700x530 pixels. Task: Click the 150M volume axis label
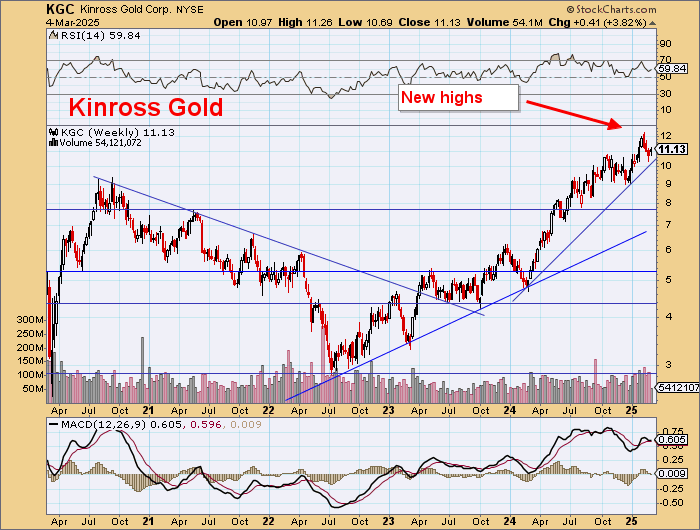(30, 361)
